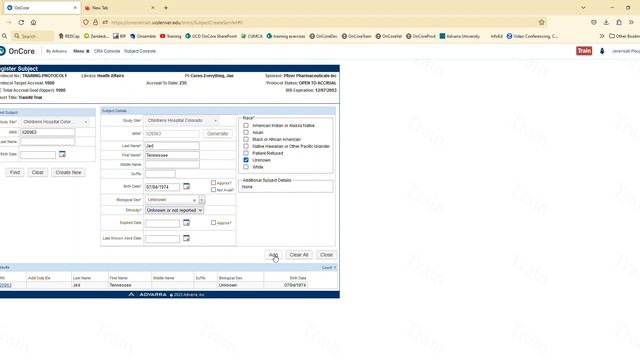Open the MRN link in results row
Image resolution: width=640 pixels, height=360 pixels.
point(6,285)
